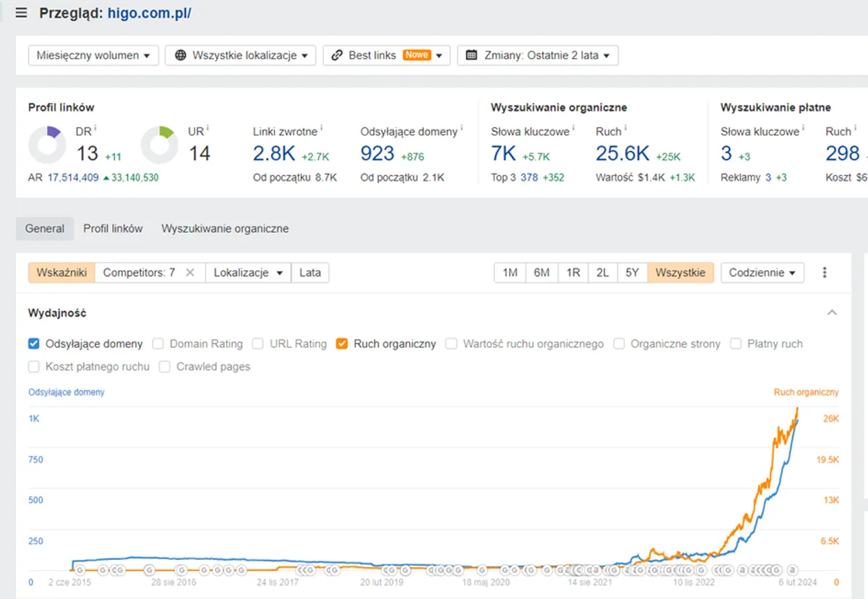Click the higo.com.pl domain link

150,13
